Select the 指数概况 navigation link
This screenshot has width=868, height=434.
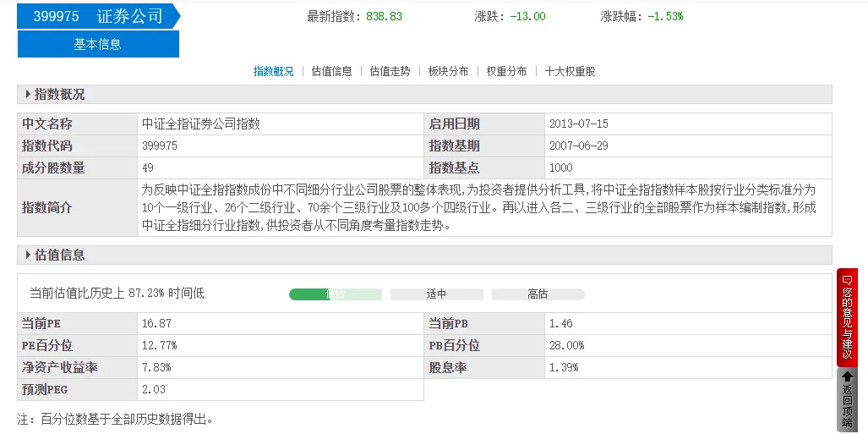(274, 71)
